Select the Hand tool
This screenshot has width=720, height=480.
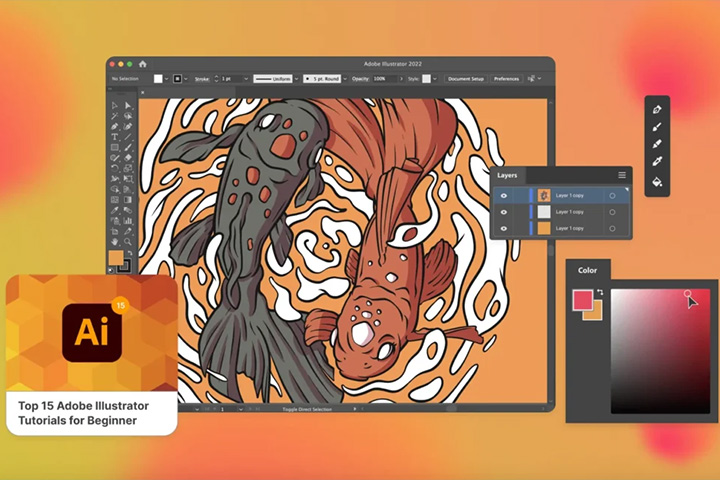pos(115,241)
